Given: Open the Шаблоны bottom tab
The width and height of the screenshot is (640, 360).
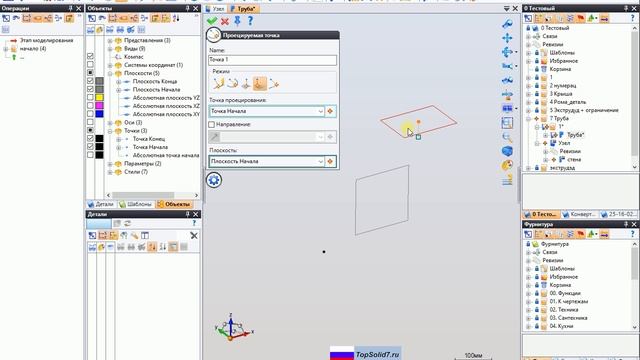Looking at the screenshot, I should (x=136, y=204).
